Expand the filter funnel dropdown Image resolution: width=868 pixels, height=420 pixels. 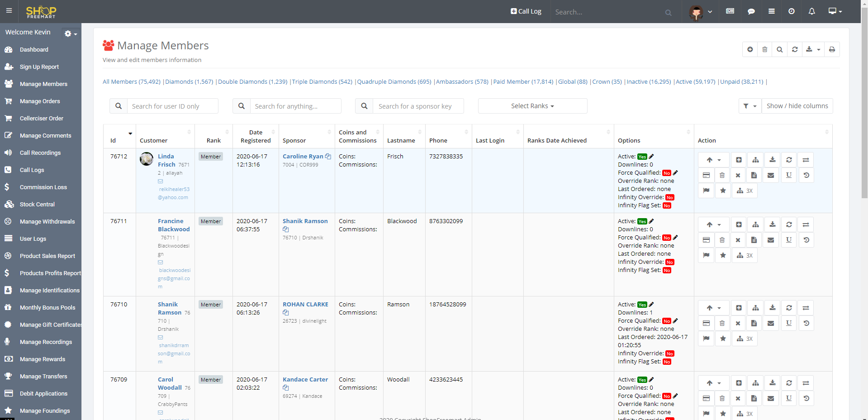[749, 106]
